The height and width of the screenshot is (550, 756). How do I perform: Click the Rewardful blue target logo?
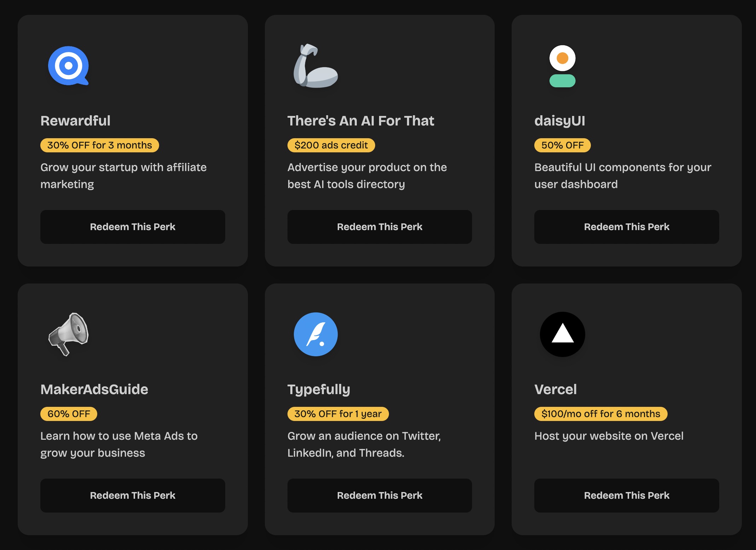coord(69,66)
